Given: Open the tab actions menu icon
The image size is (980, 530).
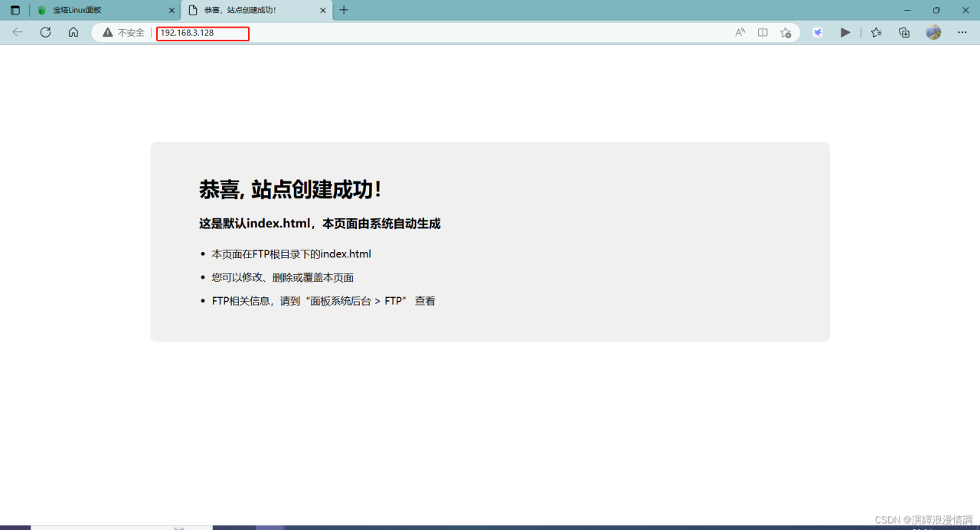Looking at the screenshot, I should tap(15, 10).
